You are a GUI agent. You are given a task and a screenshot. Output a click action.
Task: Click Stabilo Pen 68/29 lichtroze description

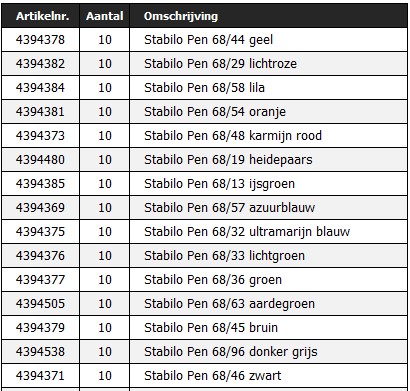(220, 64)
